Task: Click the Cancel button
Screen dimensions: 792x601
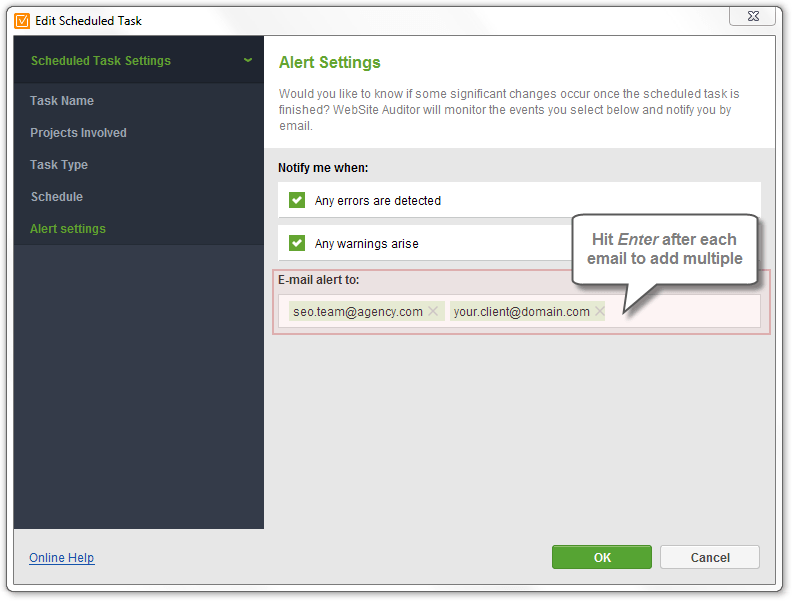Action: [x=710, y=557]
